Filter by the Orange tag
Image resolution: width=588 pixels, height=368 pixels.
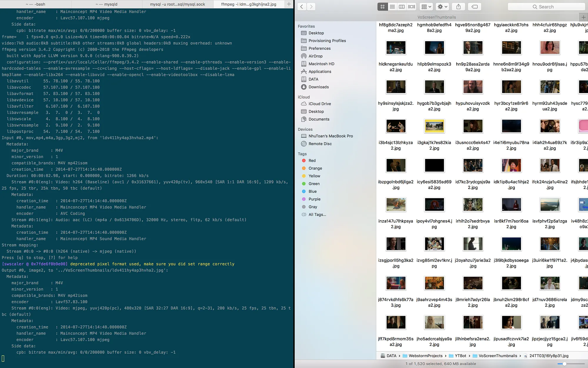(x=315, y=168)
